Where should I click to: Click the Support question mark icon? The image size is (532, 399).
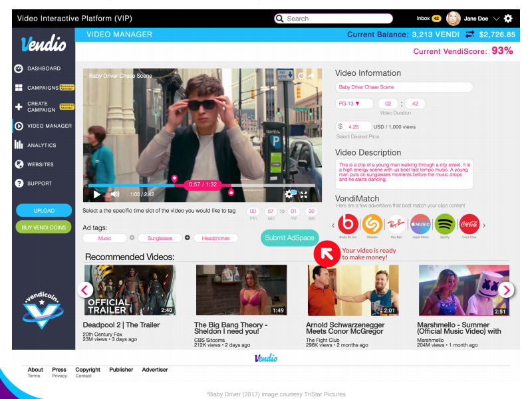click(x=19, y=184)
